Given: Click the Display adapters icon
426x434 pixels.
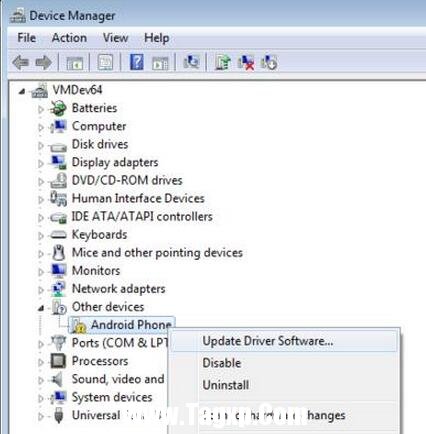Looking at the screenshot, I should click(58, 162).
